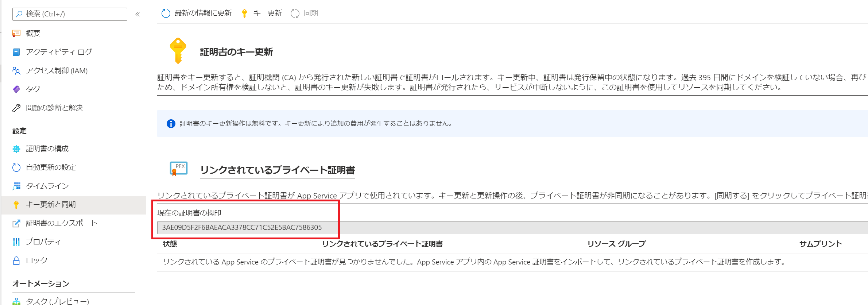This screenshot has height=305, width=868.
Task: Focus the 検索 (Ctrl+/) search field
Action: click(x=70, y=14)
